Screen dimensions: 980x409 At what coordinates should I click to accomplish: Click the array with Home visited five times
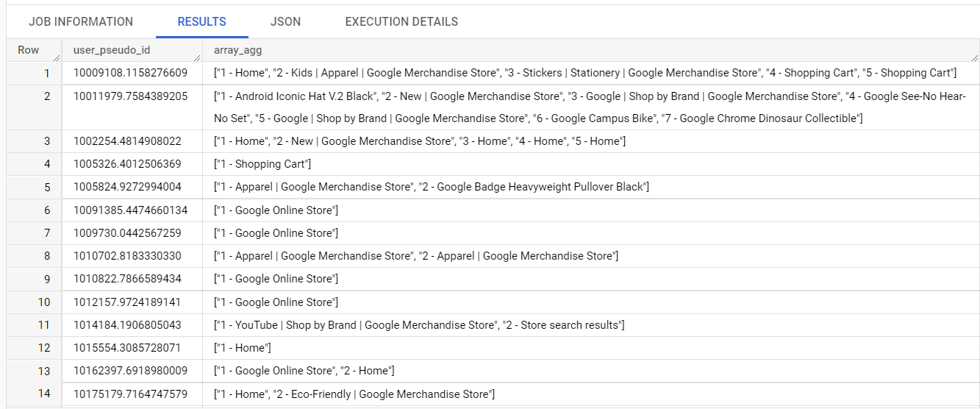click(420, 141)
